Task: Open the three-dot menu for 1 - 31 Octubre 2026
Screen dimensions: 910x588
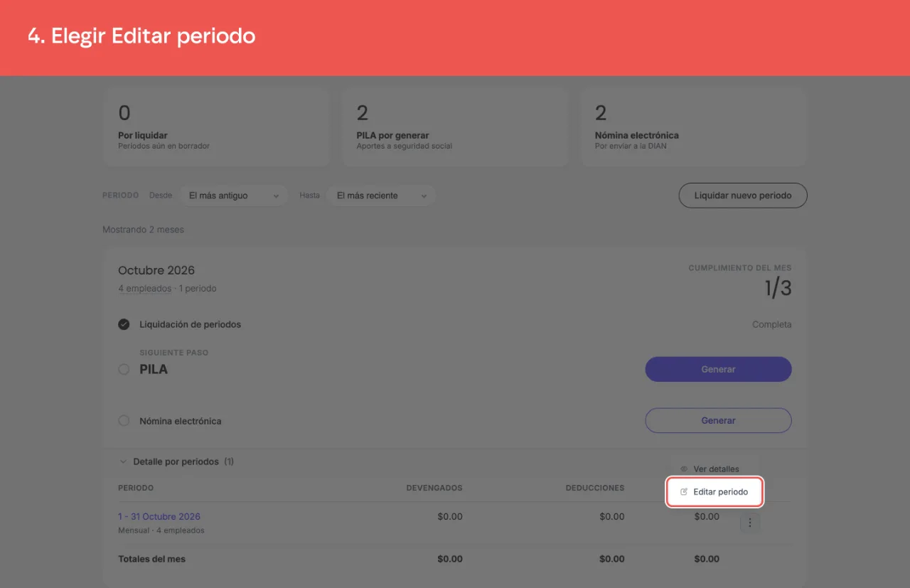Action: (x=750, y=523)
